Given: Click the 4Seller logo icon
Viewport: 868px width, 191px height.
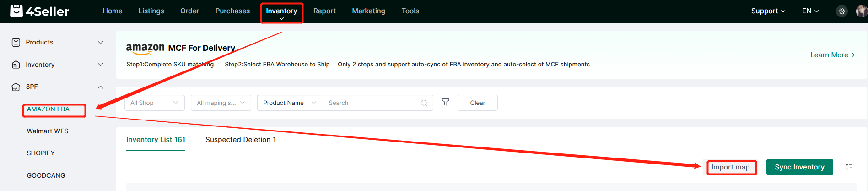Looking at the screenshot, I should click(x=16, y=11).
